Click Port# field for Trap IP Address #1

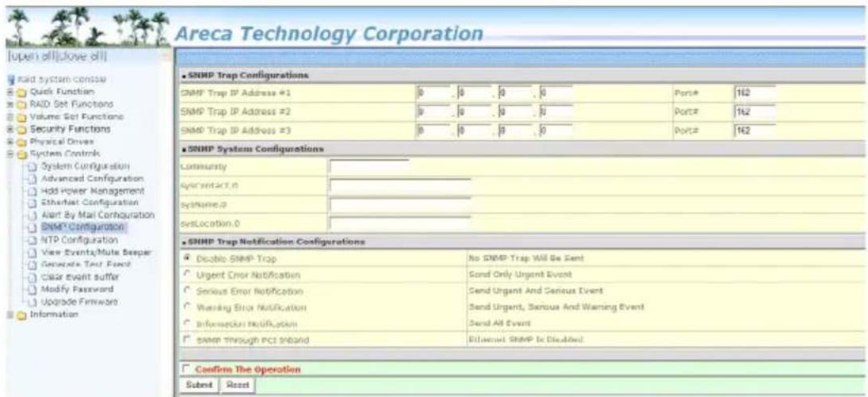click(754, 92)
